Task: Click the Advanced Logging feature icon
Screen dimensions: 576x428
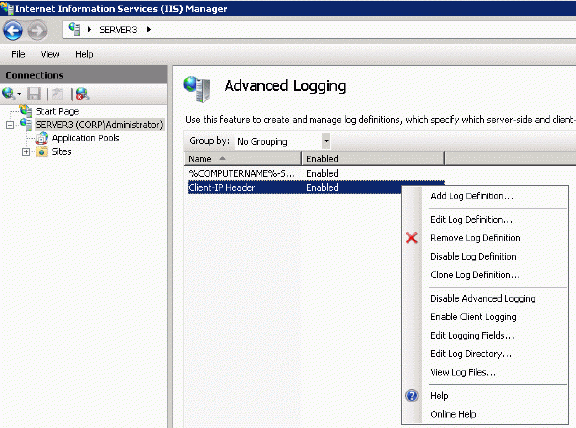Action: [197, 89]
